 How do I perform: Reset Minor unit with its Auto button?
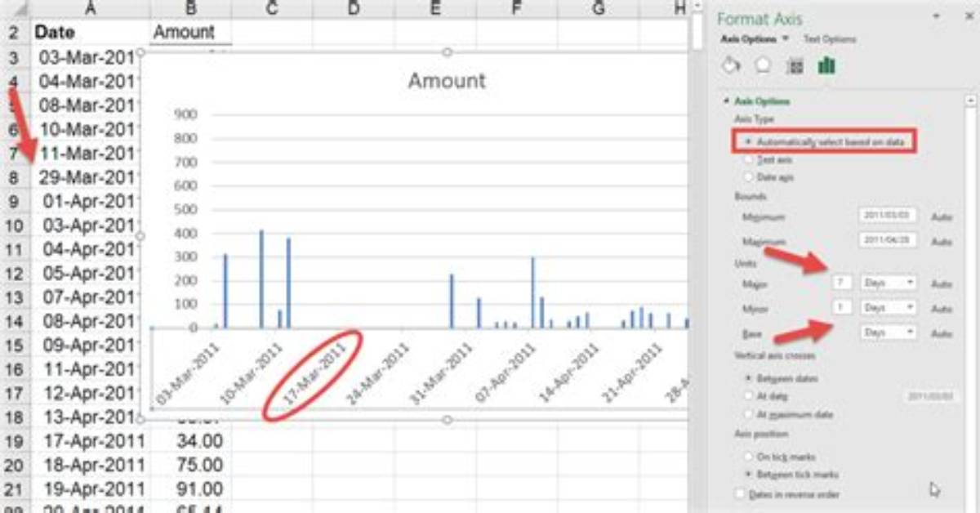click(942, 309)
